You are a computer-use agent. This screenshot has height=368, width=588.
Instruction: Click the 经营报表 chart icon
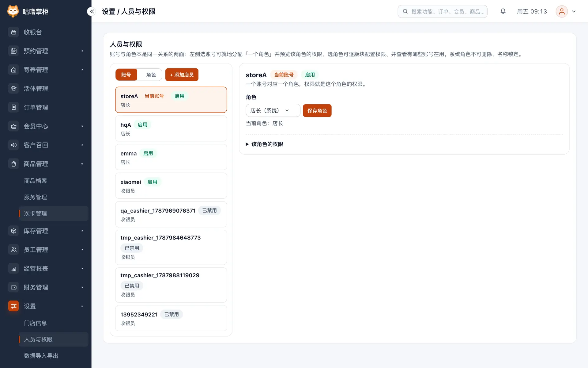coord(13,269)
